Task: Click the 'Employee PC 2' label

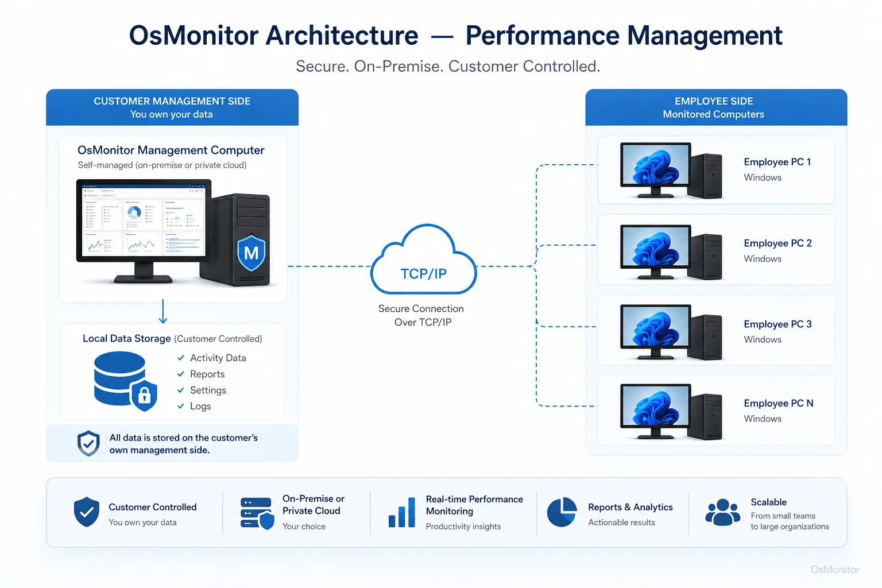Action: point(778,243)
